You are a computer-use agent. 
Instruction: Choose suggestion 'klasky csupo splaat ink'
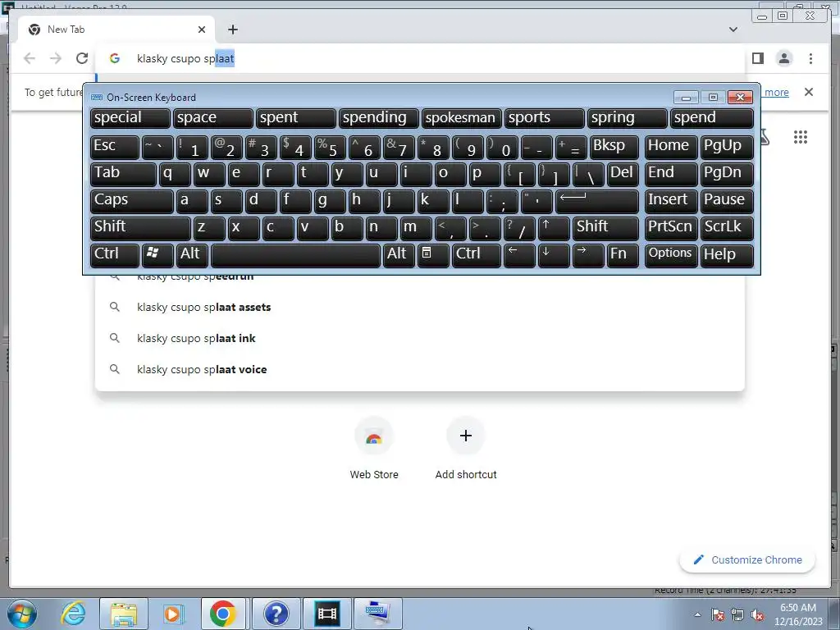[419, 338]
